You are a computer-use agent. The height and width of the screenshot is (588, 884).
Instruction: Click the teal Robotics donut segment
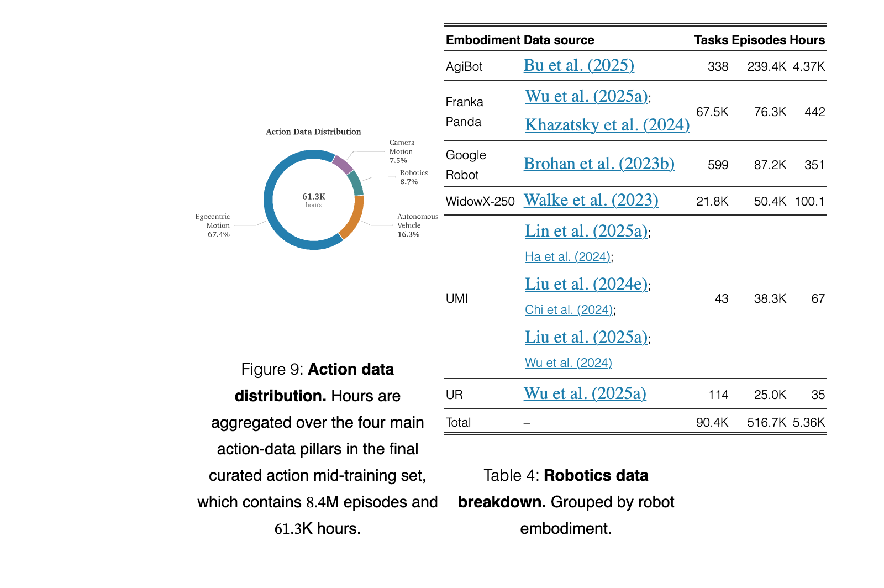355,183
